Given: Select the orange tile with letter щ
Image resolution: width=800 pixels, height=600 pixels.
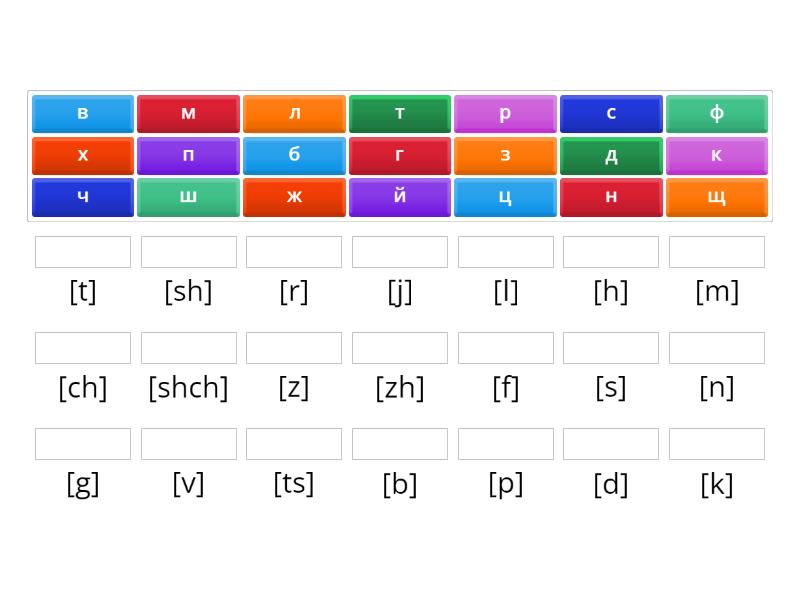Looking at the screenshot, I should [x=717, y=197].
